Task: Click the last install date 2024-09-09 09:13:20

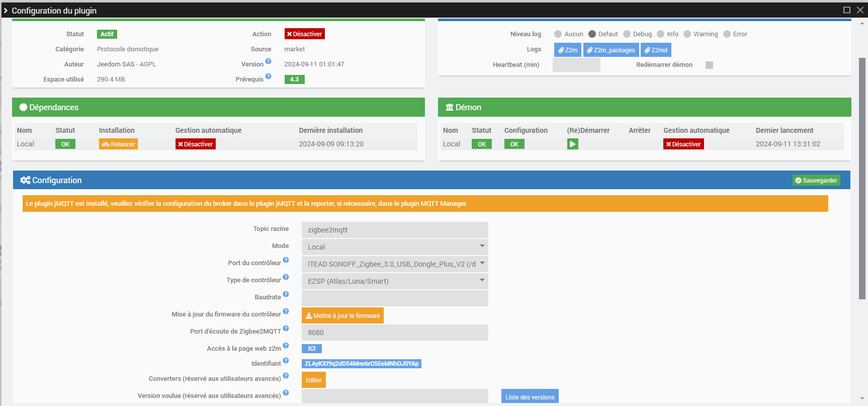Action: tap(331, 144)
